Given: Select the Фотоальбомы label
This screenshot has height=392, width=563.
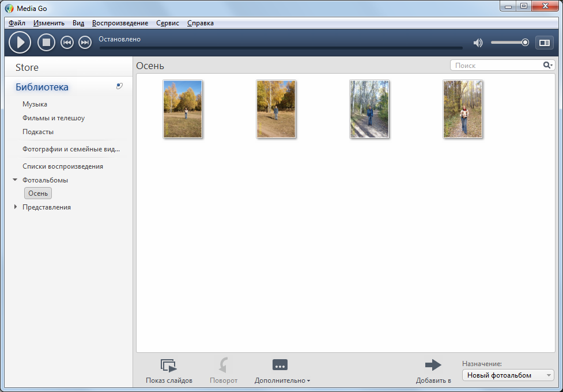Looking at the screenshot, I should click(x=46, y=180).
